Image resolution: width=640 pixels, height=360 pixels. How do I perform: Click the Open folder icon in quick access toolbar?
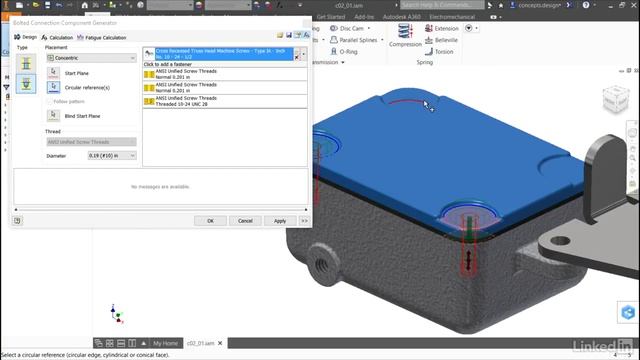[x=36, y=5]
